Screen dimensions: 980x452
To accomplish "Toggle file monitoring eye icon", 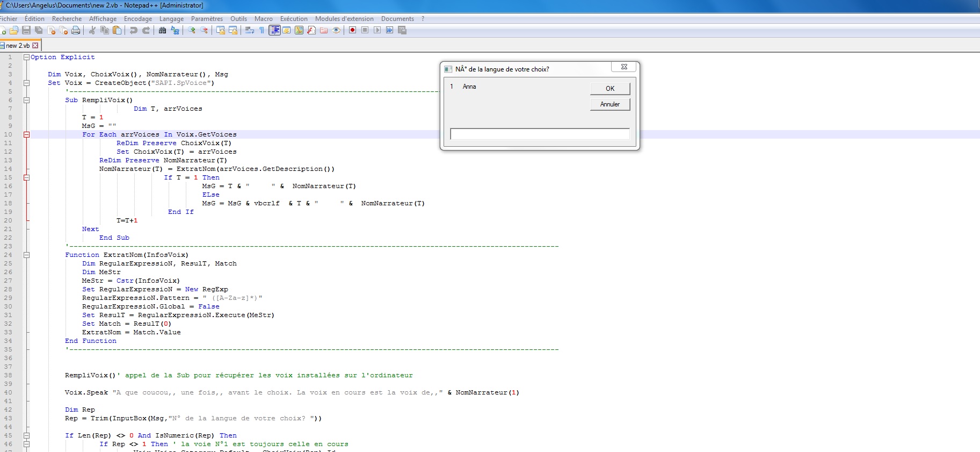I will pos(336,30).
